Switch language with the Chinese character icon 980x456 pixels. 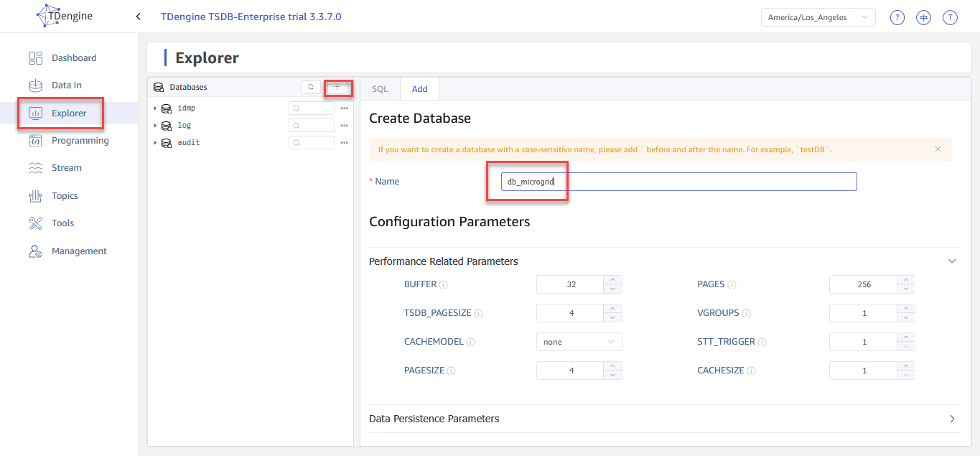(x=923, y=18)
